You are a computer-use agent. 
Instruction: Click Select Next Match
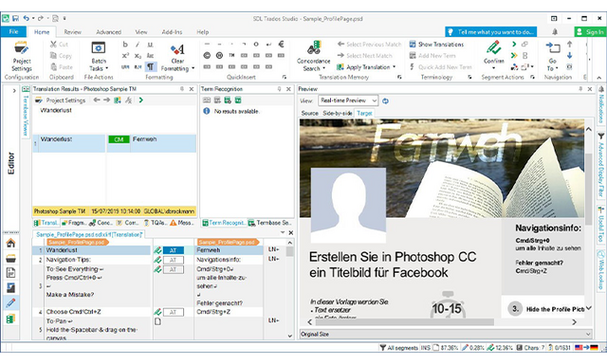coord(364,56)
